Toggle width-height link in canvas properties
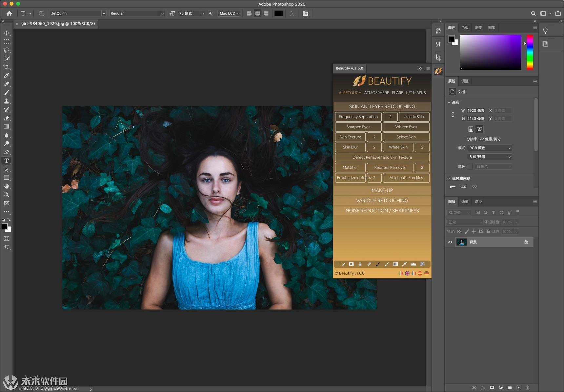564x392 pixels. point(453,114)
